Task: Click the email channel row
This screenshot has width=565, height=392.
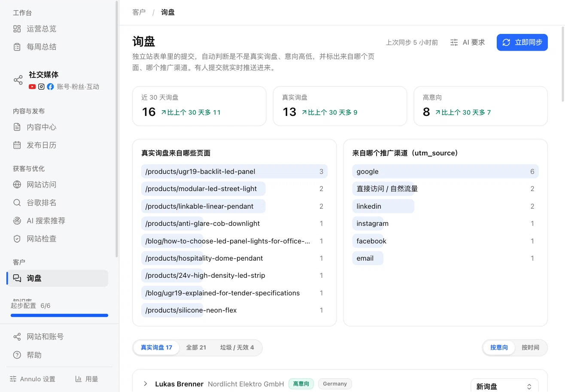Action: 446,258
